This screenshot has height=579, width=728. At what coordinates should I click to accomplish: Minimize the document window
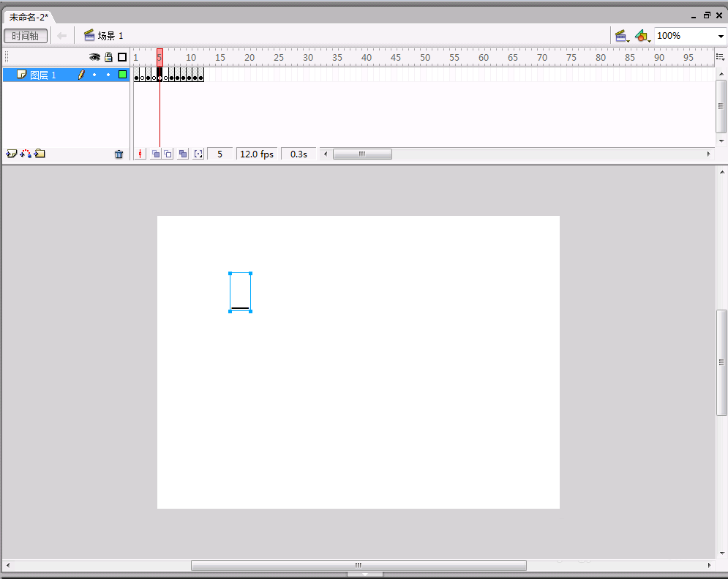[694, 16]
